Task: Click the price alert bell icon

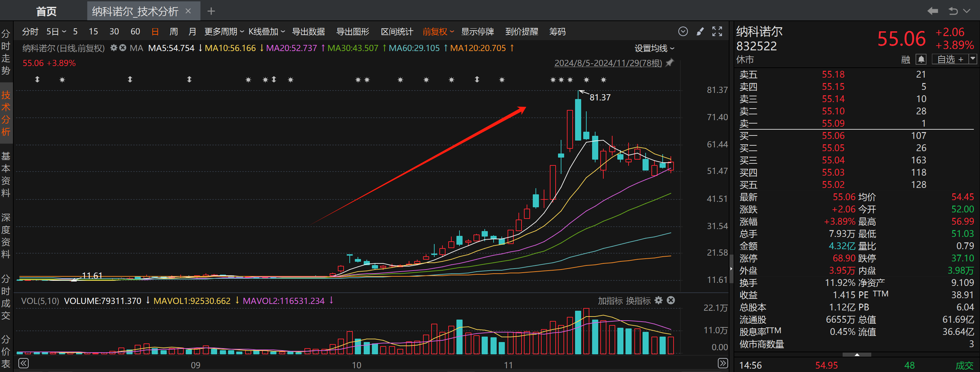Action: (x=921, y=59)
